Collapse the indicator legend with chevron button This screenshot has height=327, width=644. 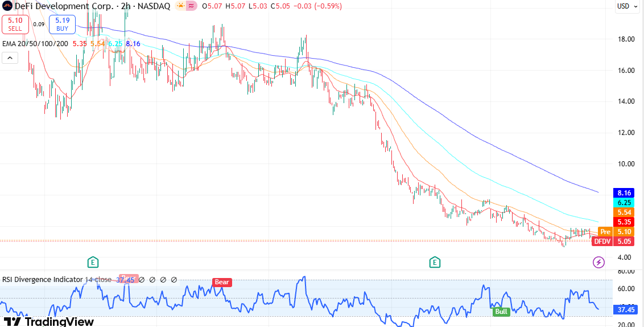pyautogui.click(x=10, y=58)
